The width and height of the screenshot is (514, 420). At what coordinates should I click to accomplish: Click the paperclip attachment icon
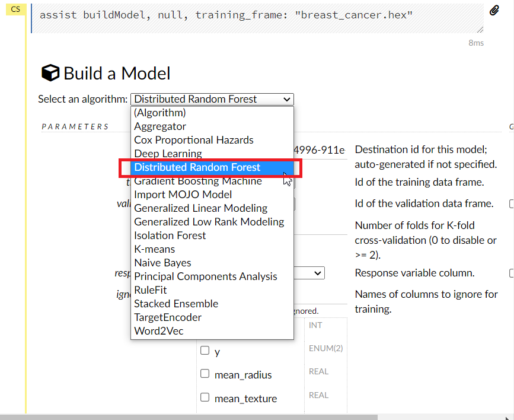coord(494,11)
